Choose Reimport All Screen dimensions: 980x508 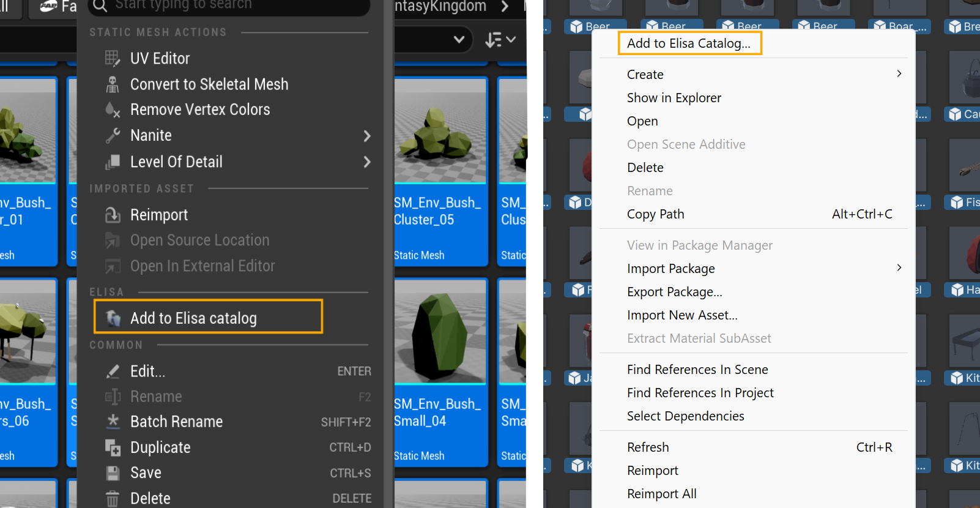[x=662, y=494]
